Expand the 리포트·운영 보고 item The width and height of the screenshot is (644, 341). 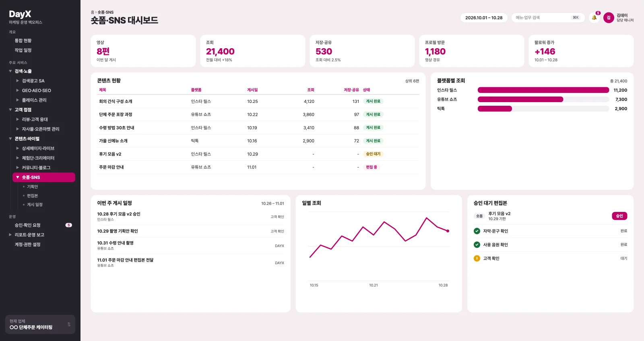click(x=10, y=235)
